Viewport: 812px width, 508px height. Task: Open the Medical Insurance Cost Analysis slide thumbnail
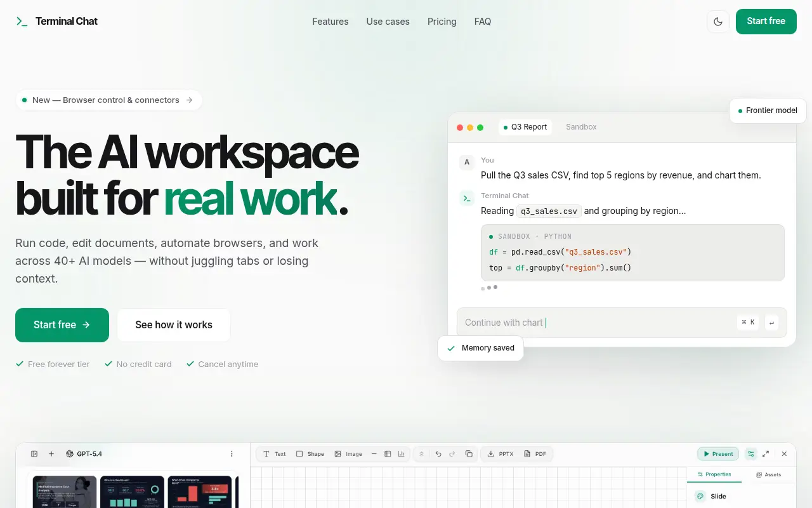pyautogui.click(x=65, y=492)
